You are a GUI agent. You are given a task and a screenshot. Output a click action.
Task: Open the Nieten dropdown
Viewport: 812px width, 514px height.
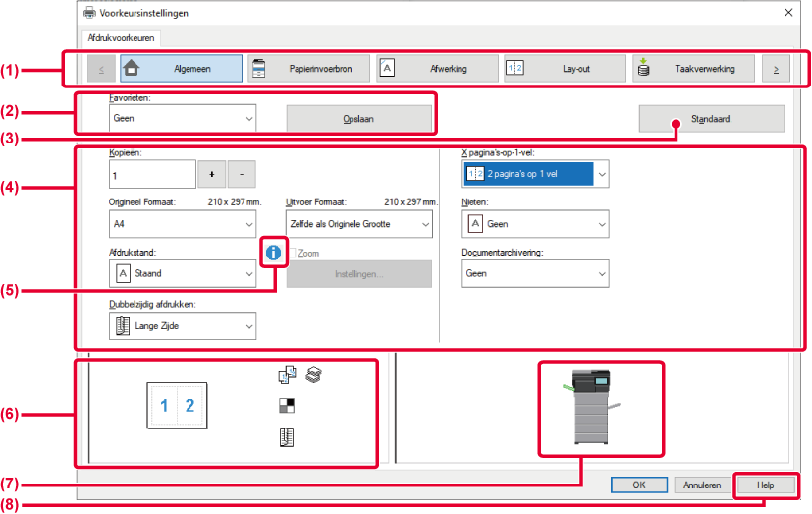point(535,224)
